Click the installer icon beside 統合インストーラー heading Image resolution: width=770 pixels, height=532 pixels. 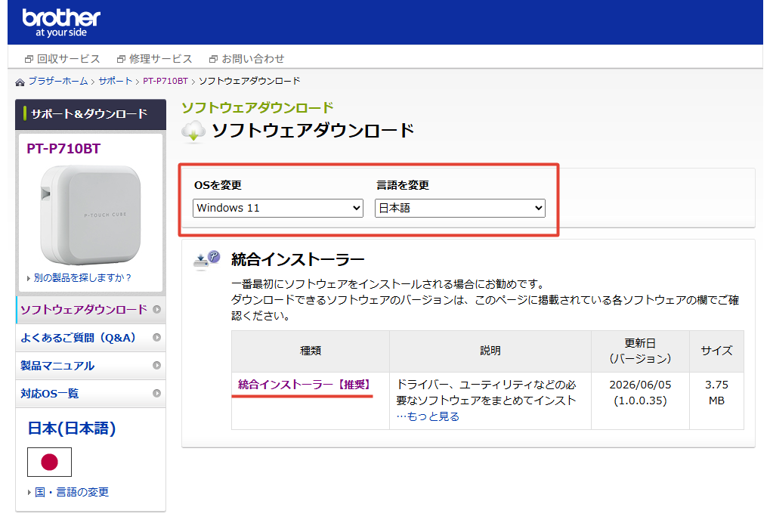(207, 261)
